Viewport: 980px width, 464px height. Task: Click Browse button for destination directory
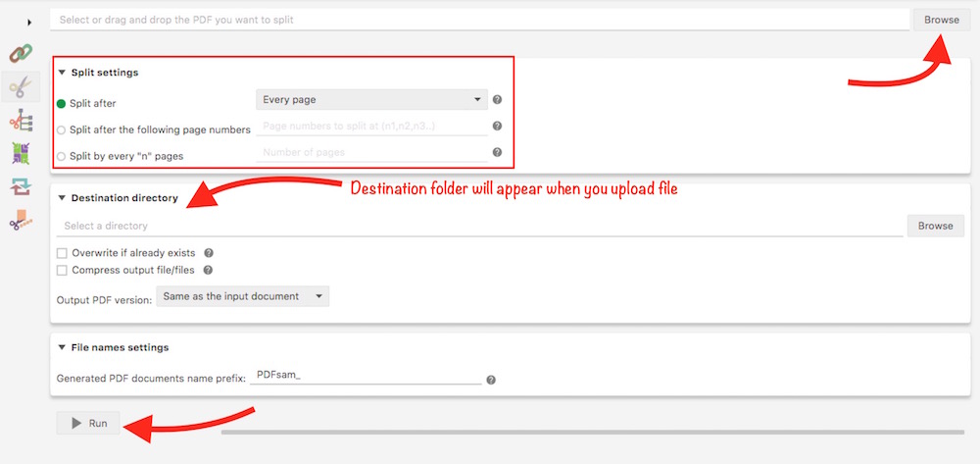(x=935, y=226)
